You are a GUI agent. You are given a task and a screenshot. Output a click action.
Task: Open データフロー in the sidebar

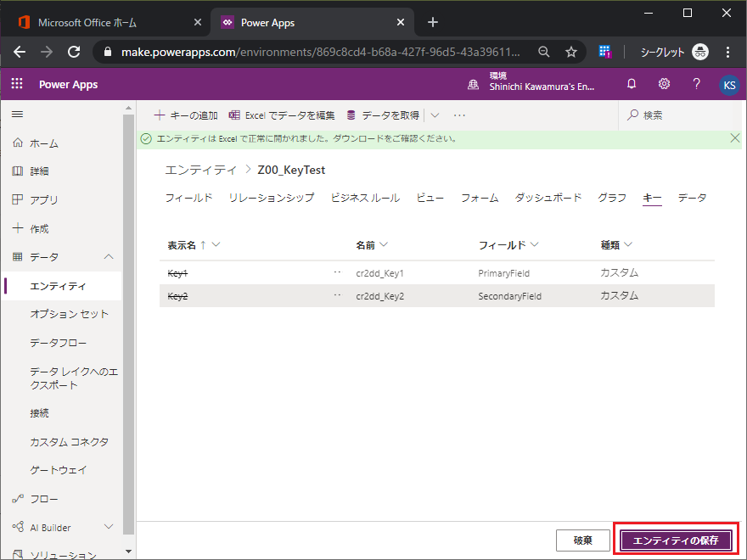point(58,343)
